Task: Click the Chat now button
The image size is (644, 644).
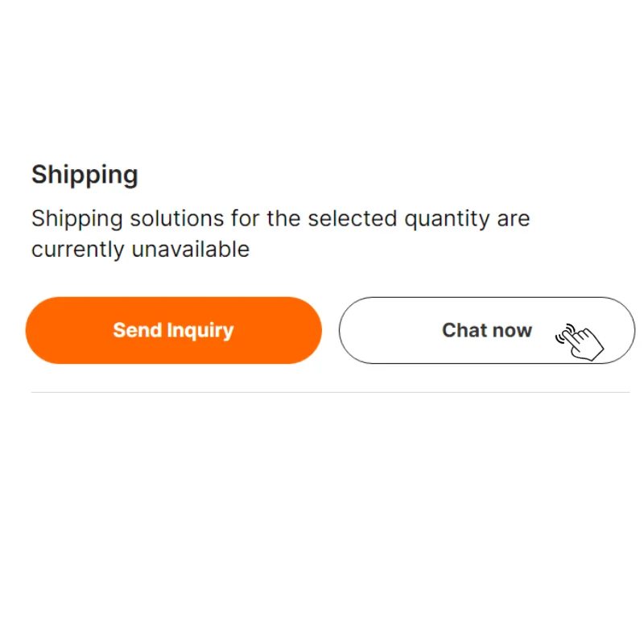Action: click(486, 330)
